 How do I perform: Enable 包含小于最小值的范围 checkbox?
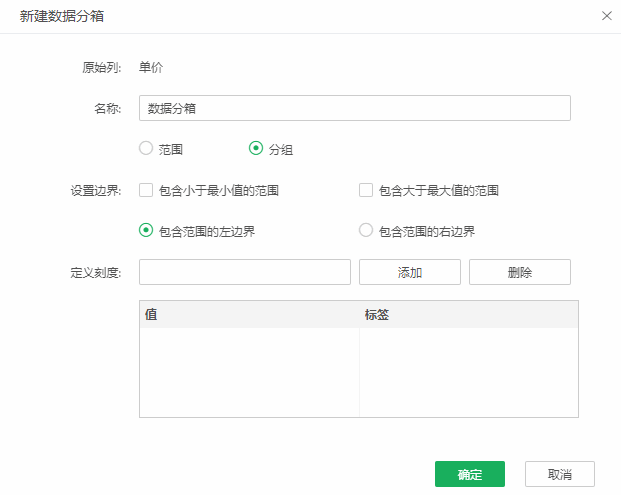click(x=146, y=190)
